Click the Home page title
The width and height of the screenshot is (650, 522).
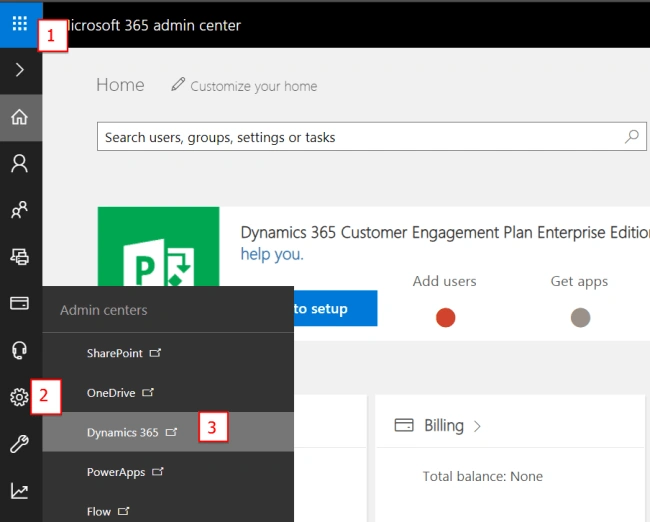coord(120,85)
